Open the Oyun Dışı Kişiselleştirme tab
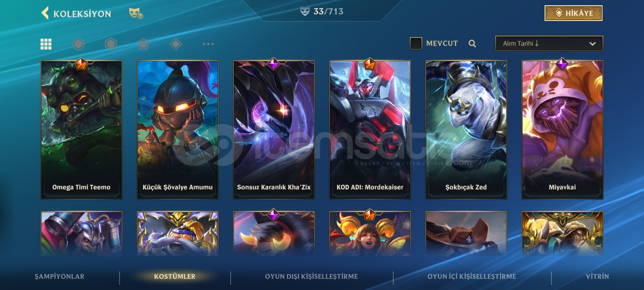This screenshot has height=290, width=644. pyautogui.click(x=311, y=276)
